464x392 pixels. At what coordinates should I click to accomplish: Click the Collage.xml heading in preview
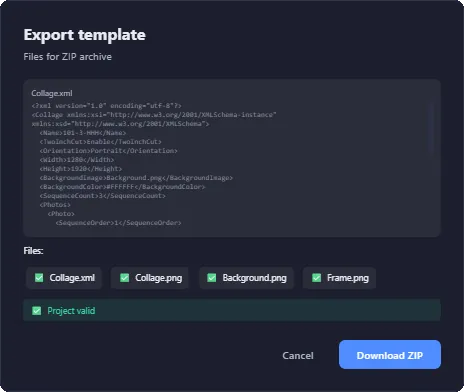[52, 93]
